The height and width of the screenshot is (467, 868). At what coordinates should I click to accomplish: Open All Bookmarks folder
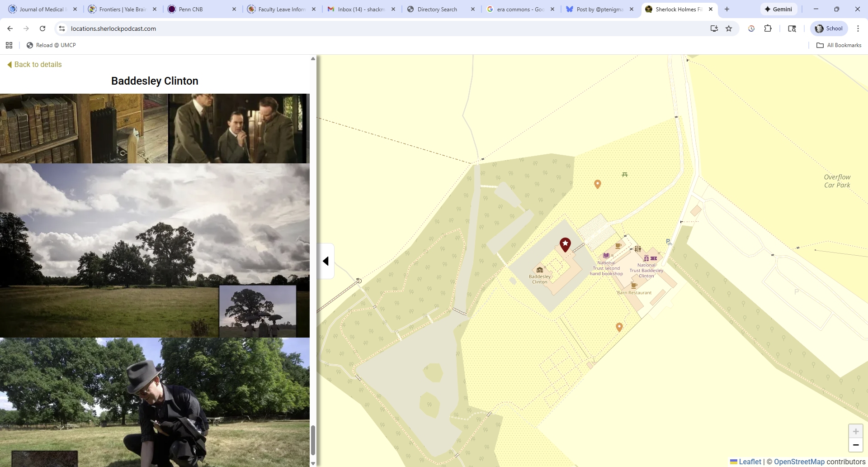coord(839,45)
